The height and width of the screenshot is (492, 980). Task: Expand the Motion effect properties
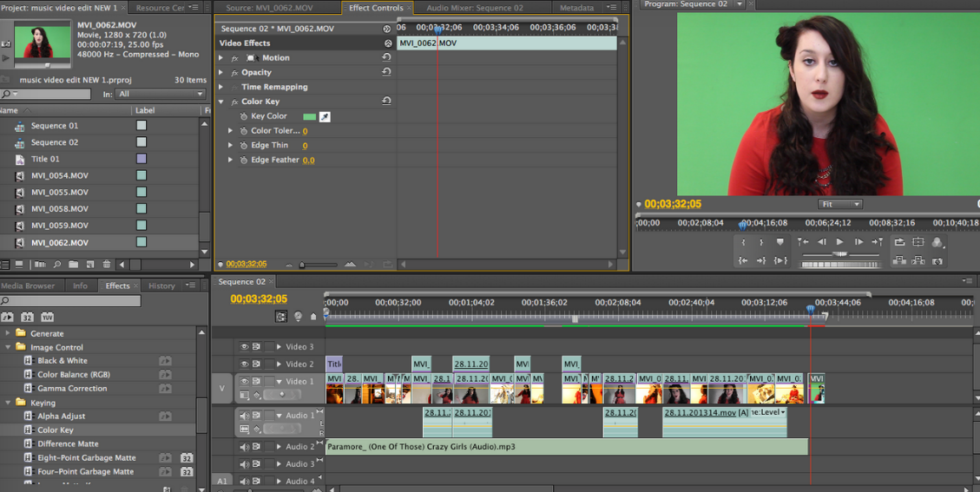[220, 57]
